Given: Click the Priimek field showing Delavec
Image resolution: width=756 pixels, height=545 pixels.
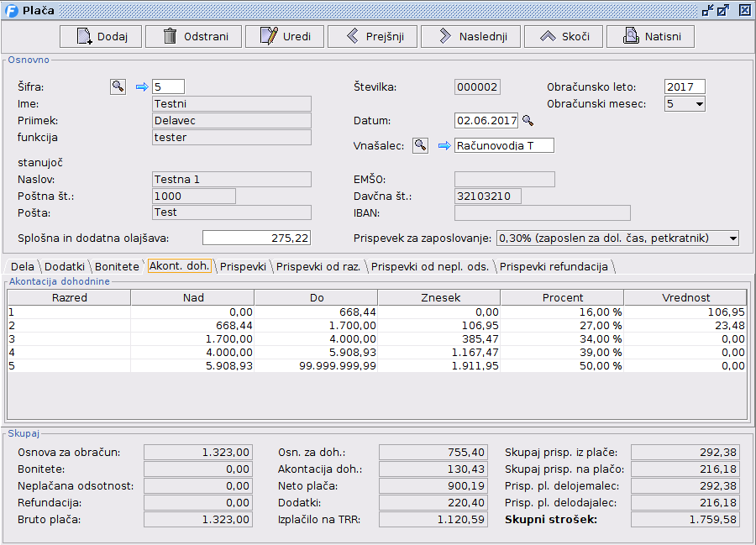Looking at the screenshot, I should tap(232, 120).
